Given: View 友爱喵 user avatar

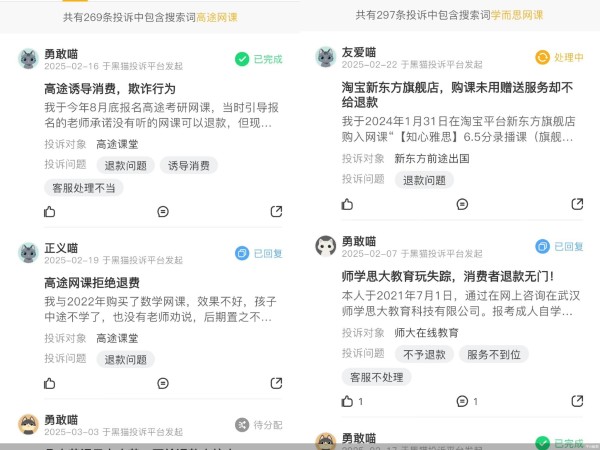Looking at the screenshot, I should tap(326, 57).
